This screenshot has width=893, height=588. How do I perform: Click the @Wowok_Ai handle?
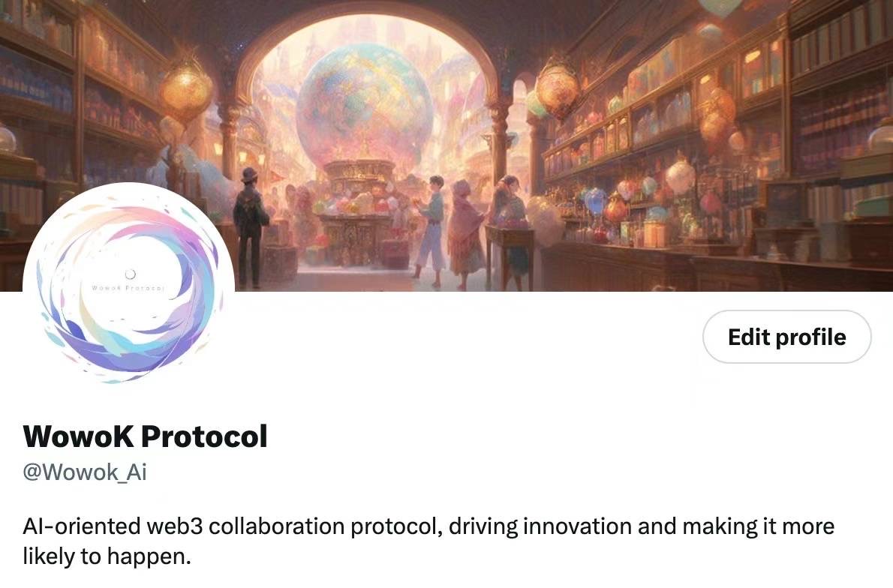pyautogui.click(x=85, y=472)
